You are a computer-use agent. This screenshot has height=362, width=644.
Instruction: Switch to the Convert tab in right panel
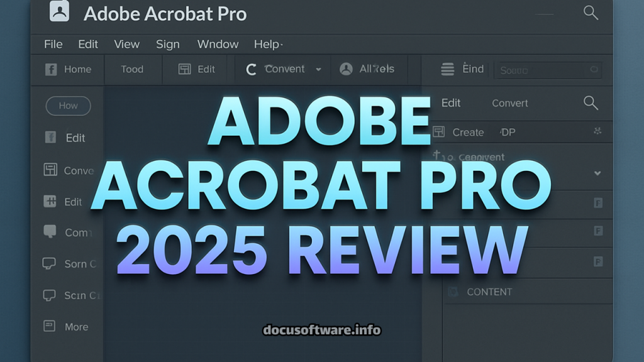pyautogui.click(x=509, y=103)
